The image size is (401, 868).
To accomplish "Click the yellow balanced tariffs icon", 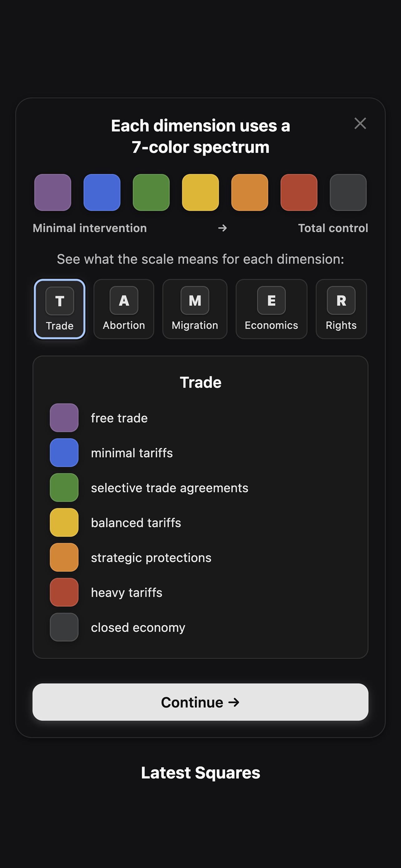I will pos(64,522).
